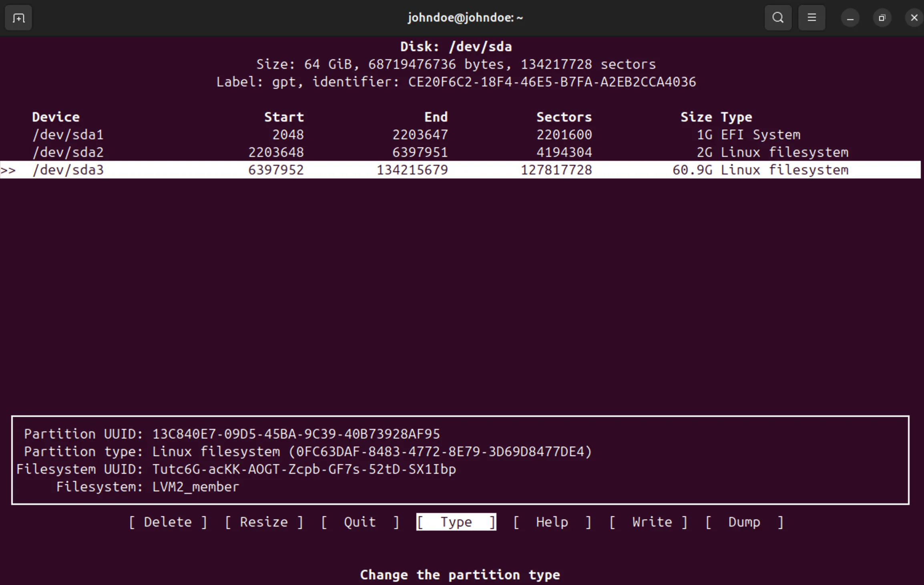Activate the highlighted Type option
Viewport: 924px width, 585px height.
click(456, 522)
